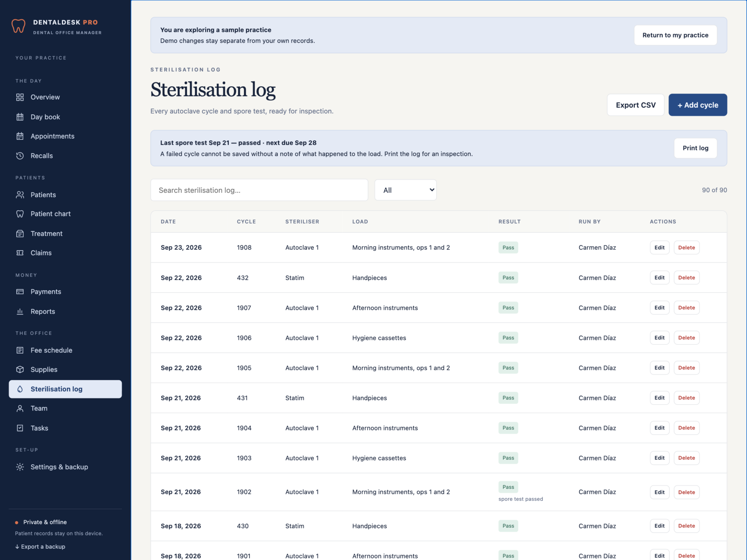Click 'Sep 18, 2026' in cycle 430 row

181,526
